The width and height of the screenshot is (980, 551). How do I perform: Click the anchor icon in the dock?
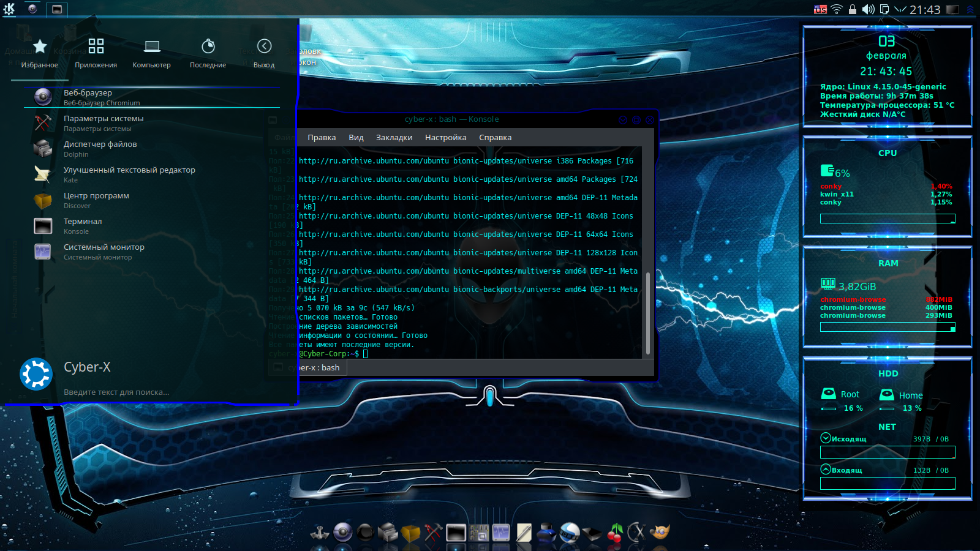click(320, 533)
